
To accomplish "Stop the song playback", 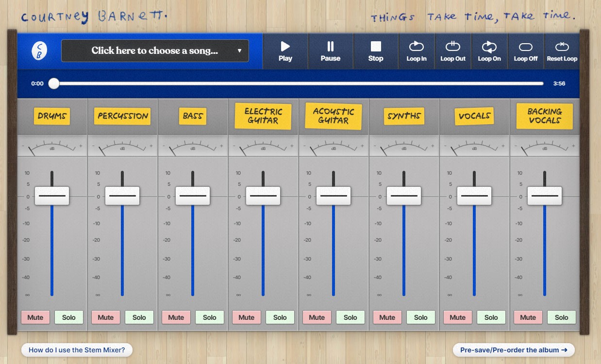I will click(x=376, y=51).
